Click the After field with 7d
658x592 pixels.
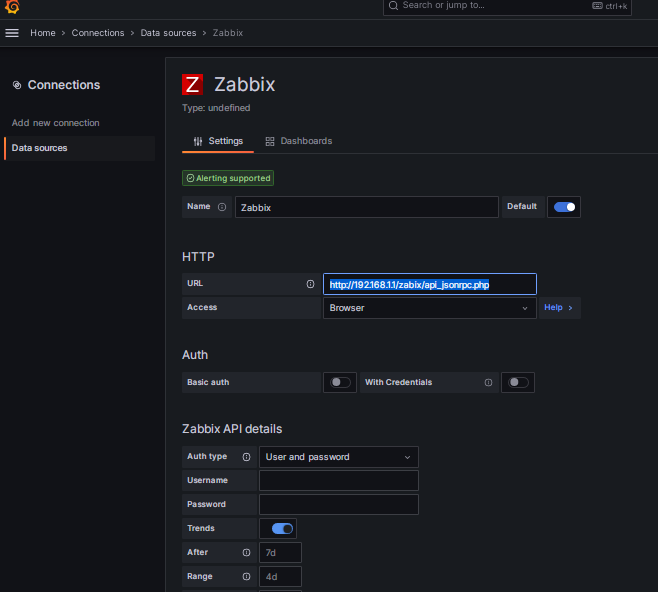click(280, 553)
